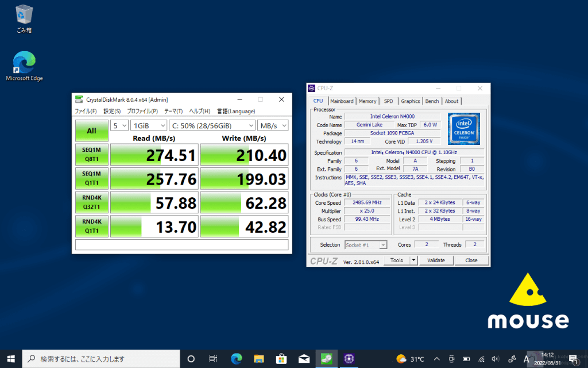The height and width of the screenshot is (368, 588).
Task: Switch to the Graphics tab in CPU-Z
Action: click(x=411, y=101)
